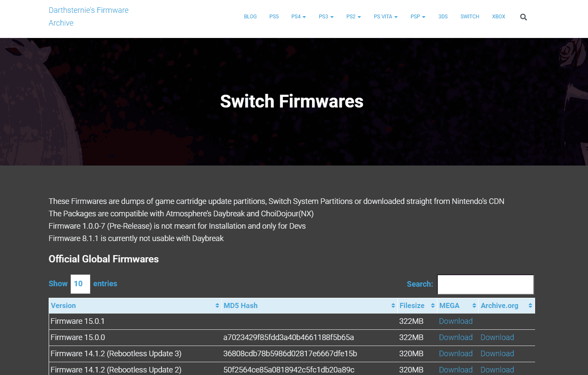
Task: Expand the PS2 dropdown menu
Action: coord(354,17)
